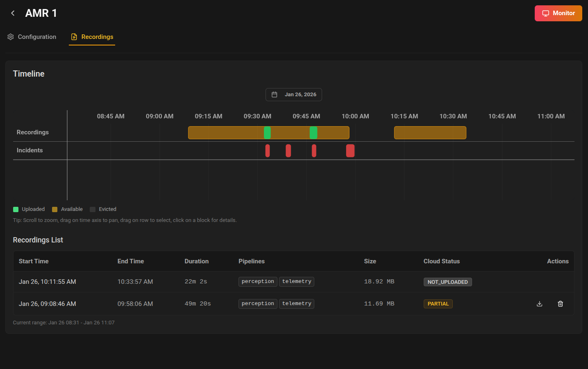Click the Size column header

click(x=370, y=261)
